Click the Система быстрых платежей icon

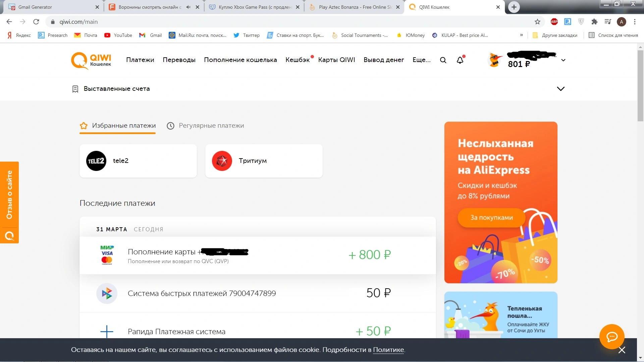pos(107,294)
